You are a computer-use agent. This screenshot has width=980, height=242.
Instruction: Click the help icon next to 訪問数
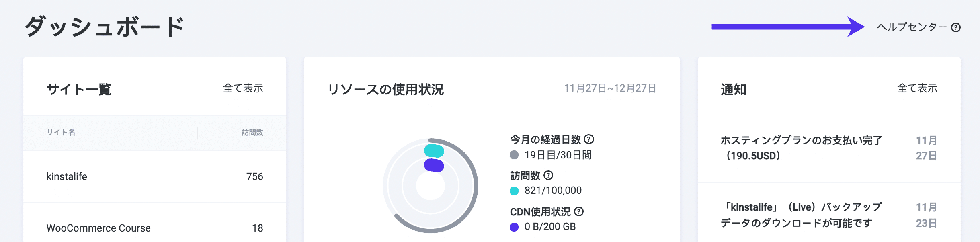click(x=548, y=175)
